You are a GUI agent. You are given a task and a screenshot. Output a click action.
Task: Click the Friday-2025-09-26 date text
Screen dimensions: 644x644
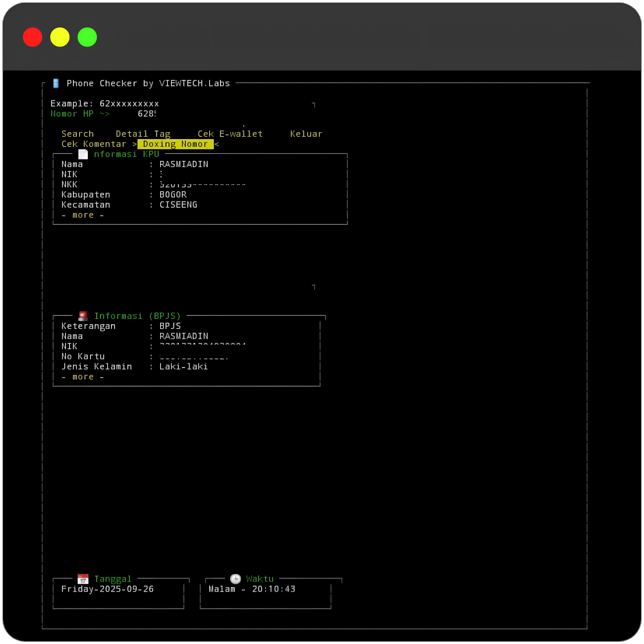click(x=107, y=589)
